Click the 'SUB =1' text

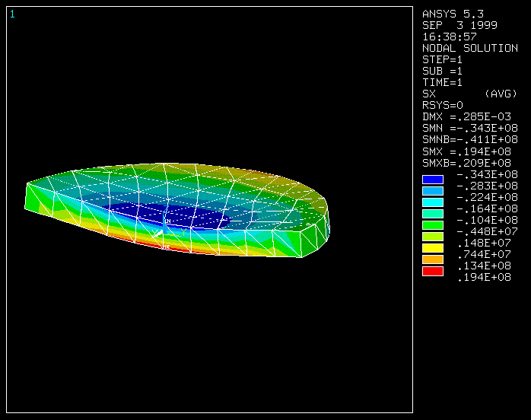pos(442,71)
